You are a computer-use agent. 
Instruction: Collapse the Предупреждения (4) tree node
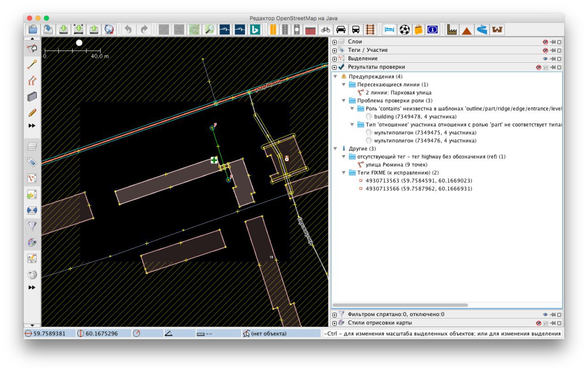(x=335, y=76)
